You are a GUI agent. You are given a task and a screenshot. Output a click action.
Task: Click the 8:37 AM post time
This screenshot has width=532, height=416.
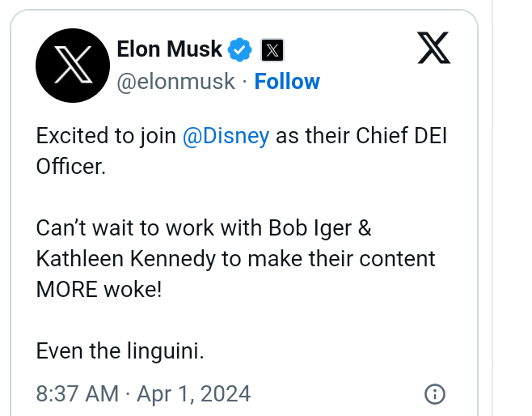76,394
